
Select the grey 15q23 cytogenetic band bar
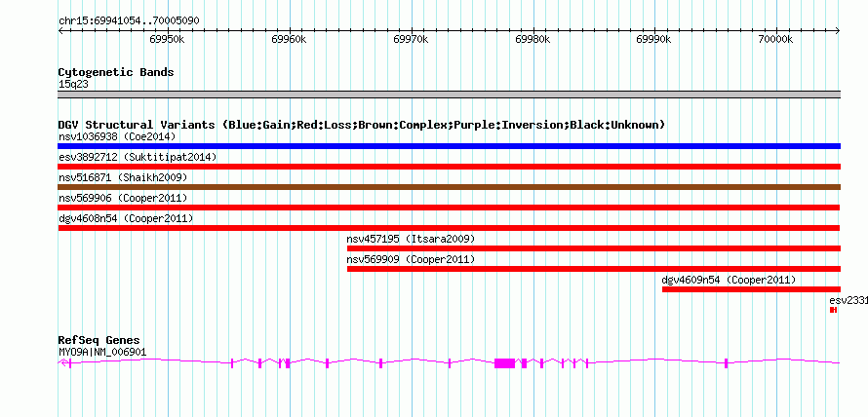pos(449,95)
